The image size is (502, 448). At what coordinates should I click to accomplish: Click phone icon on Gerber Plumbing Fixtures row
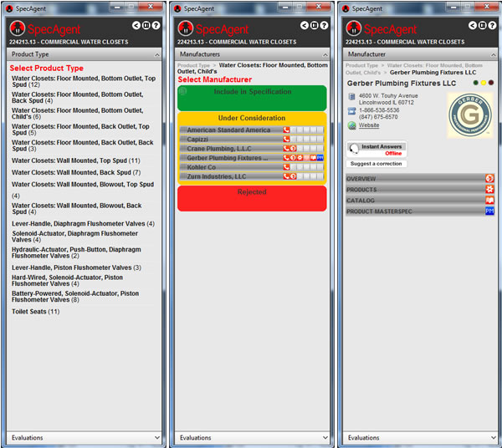click(x=286, y=158)
